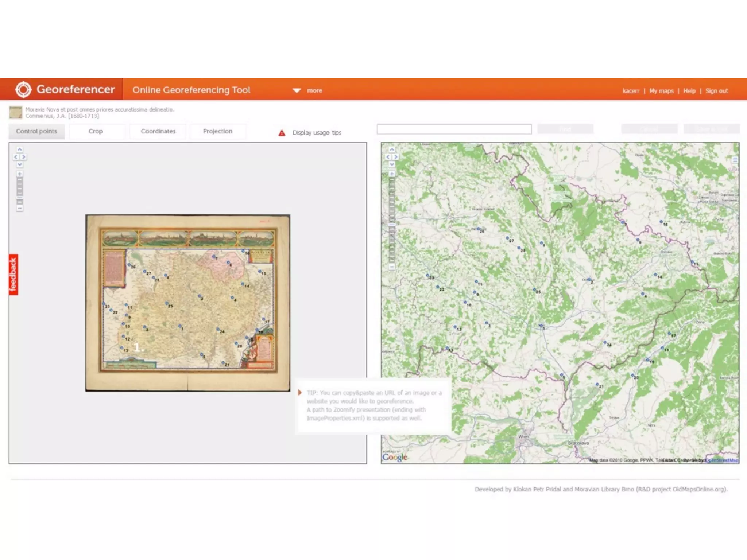Zoom out on the old map
The height and width of the screenshot is (560, 747).
(20, 209)
